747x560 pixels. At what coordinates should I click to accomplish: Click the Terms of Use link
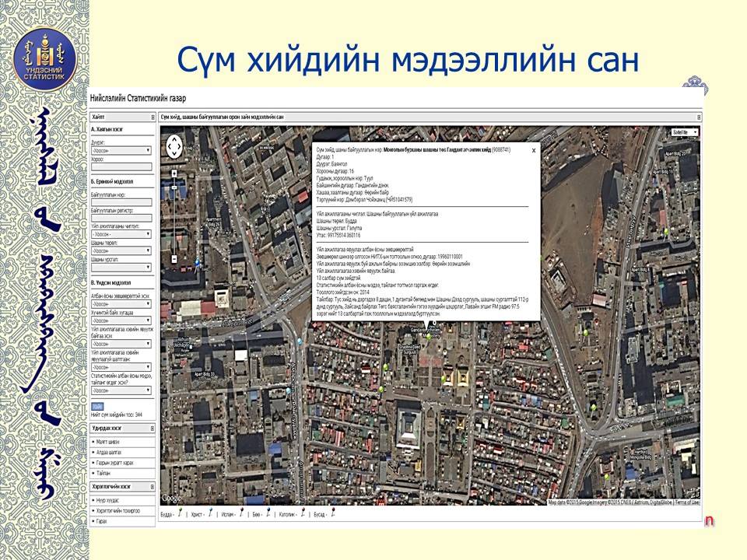686,502
